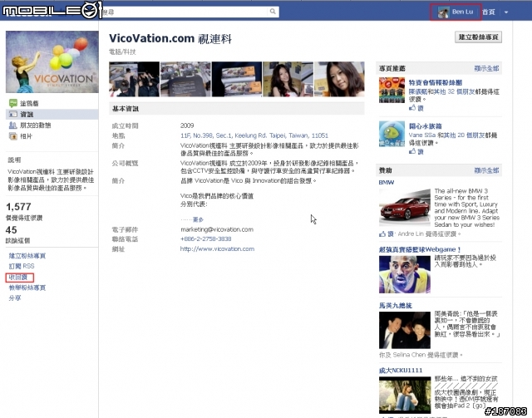Click 顯示全部 next to 贊助
Image resolution: width=532 pixels, height=418 pixels.
pyautogui.click(x=486, y=170)
